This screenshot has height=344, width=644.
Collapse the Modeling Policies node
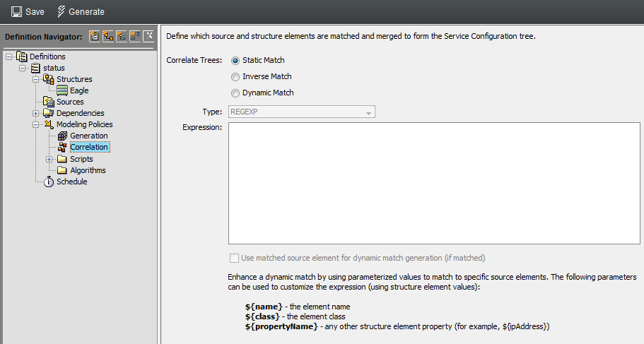point(36,124)
